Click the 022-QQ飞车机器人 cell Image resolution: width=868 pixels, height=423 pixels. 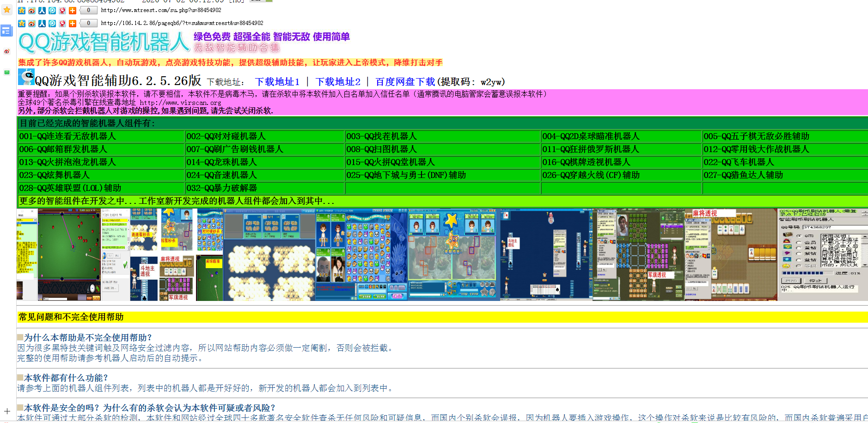[785, 162]
